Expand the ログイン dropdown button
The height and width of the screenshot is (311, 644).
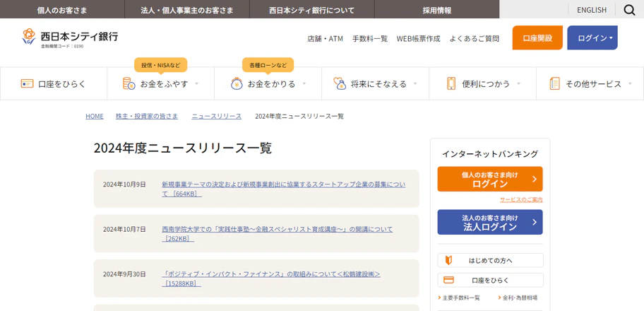point(592,38)
